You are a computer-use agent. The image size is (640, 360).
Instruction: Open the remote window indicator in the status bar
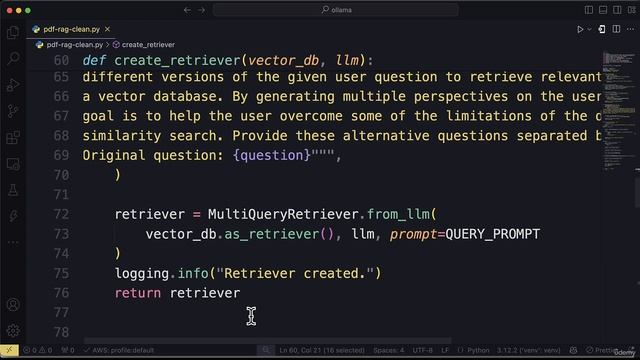coord(9,350)
